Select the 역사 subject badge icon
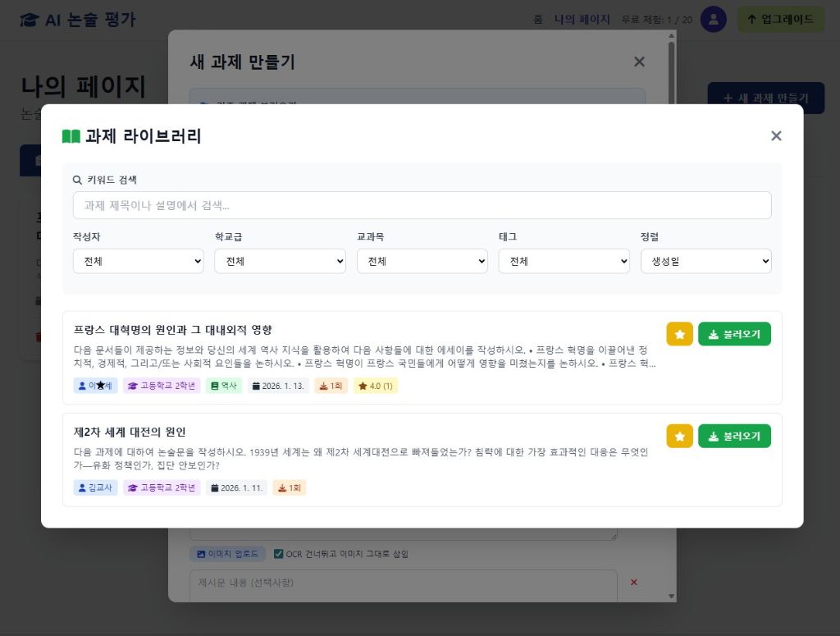 click(213, 386)
